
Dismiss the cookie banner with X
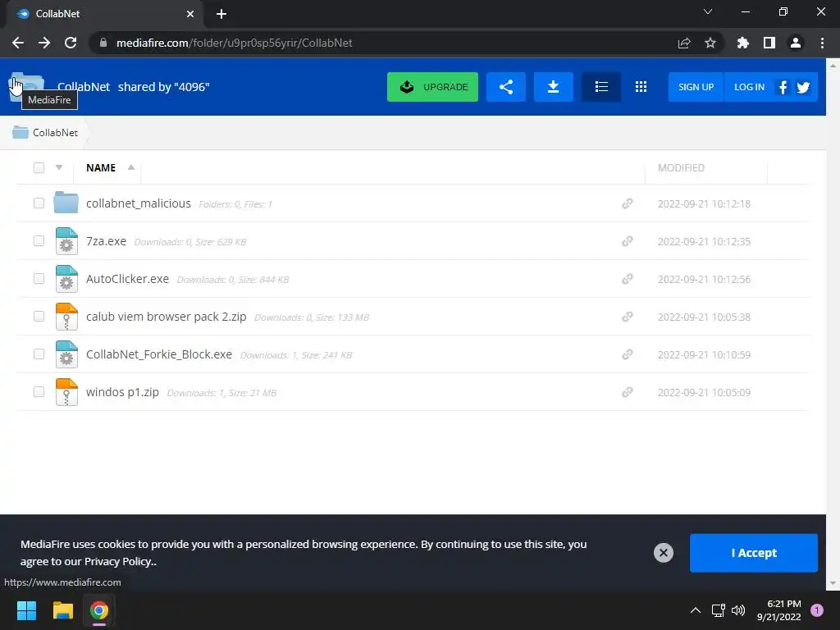(x=663, y=553)
